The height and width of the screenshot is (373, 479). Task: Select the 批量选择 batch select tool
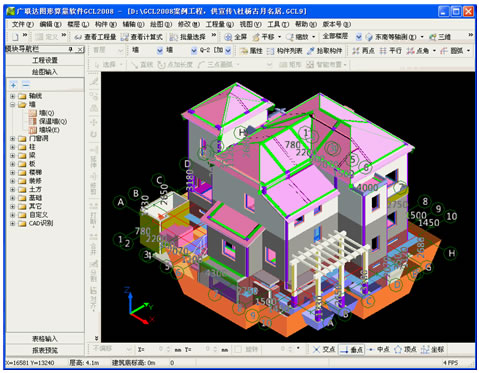pos(188,37)
